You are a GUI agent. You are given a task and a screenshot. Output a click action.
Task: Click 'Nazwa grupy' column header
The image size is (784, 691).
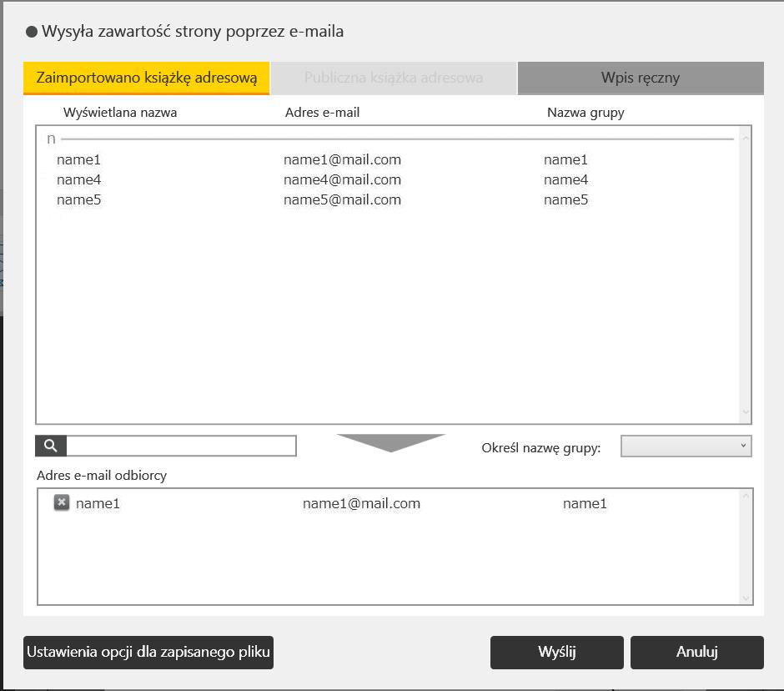click(x=585, y=113)
